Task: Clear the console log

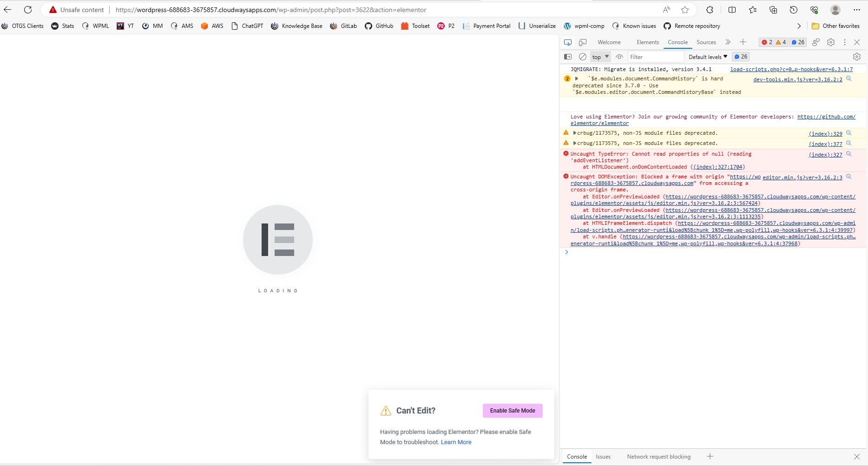Action: 583,57
